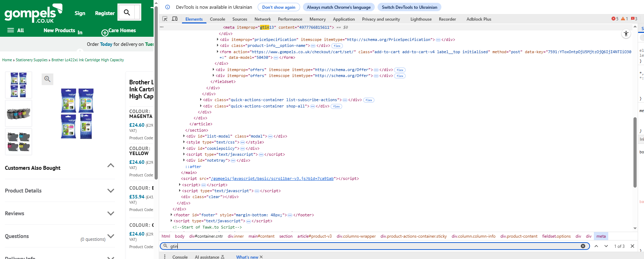Click flex badge beside shop-all div
Screen dimensions: 644x259
point(337,106)
